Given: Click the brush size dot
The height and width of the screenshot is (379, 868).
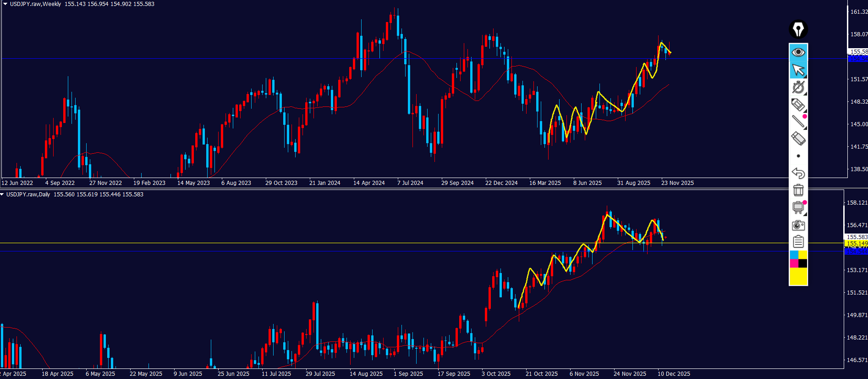Looking at the screenshot, I should point(798,156).
